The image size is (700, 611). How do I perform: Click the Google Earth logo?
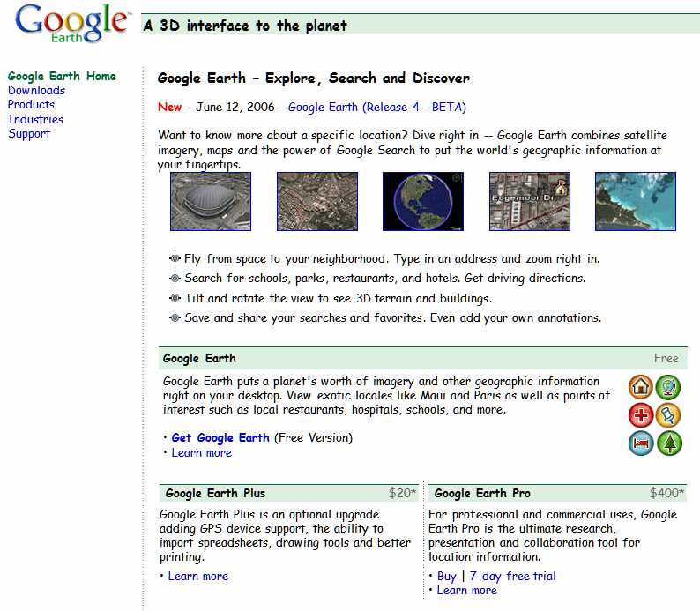(72, 23)
